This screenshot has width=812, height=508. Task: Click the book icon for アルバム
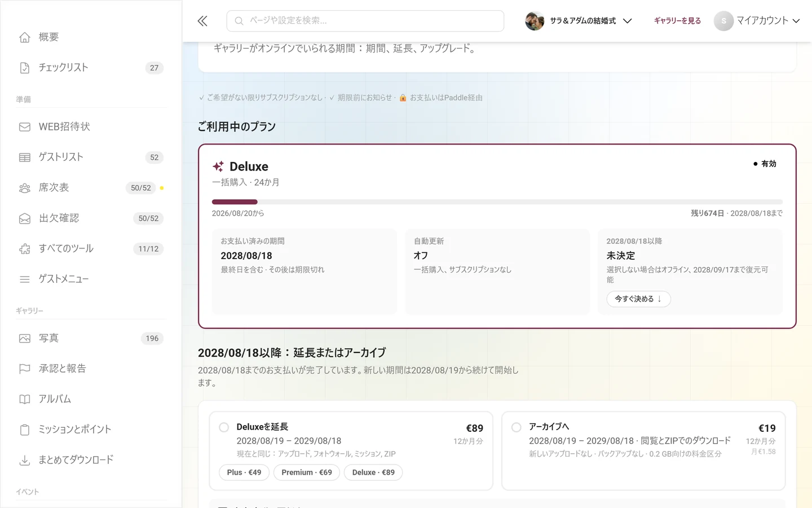[x=25, y=400]
